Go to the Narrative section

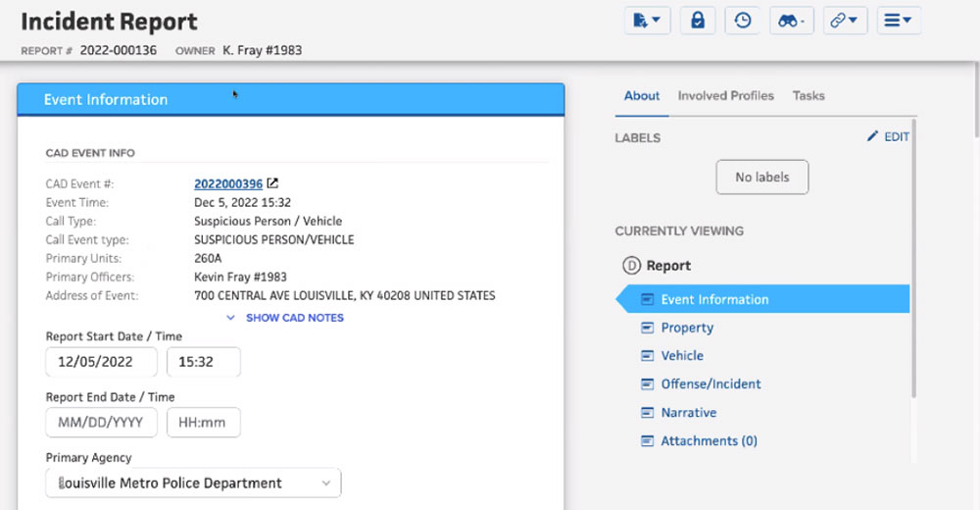click(688, 413)
